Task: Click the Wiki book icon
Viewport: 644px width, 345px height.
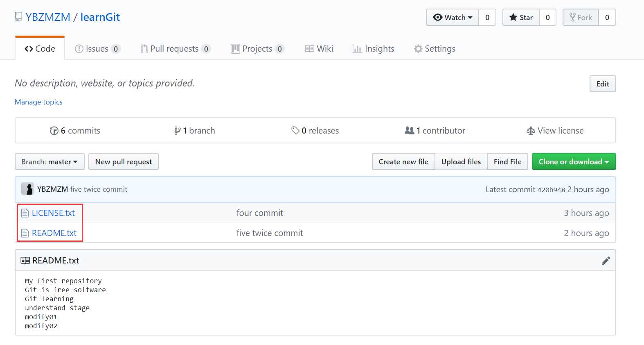Action: (309, 49)
